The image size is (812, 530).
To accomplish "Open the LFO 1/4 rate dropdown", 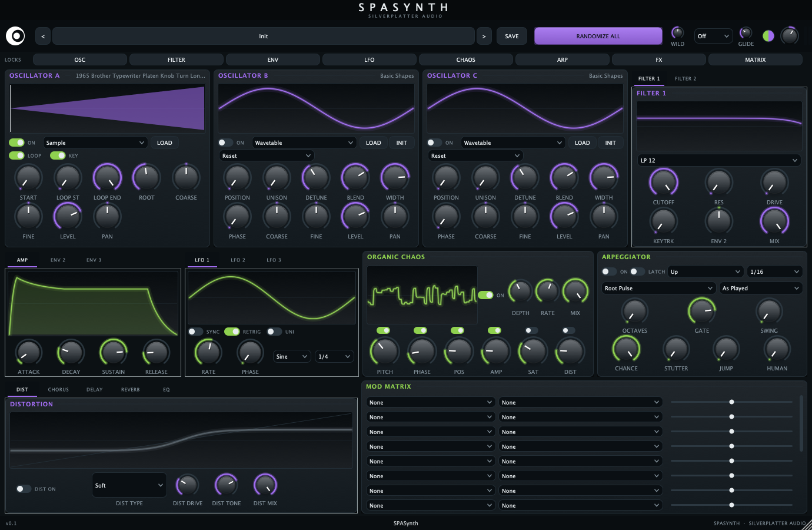I will tap(334, 356).
